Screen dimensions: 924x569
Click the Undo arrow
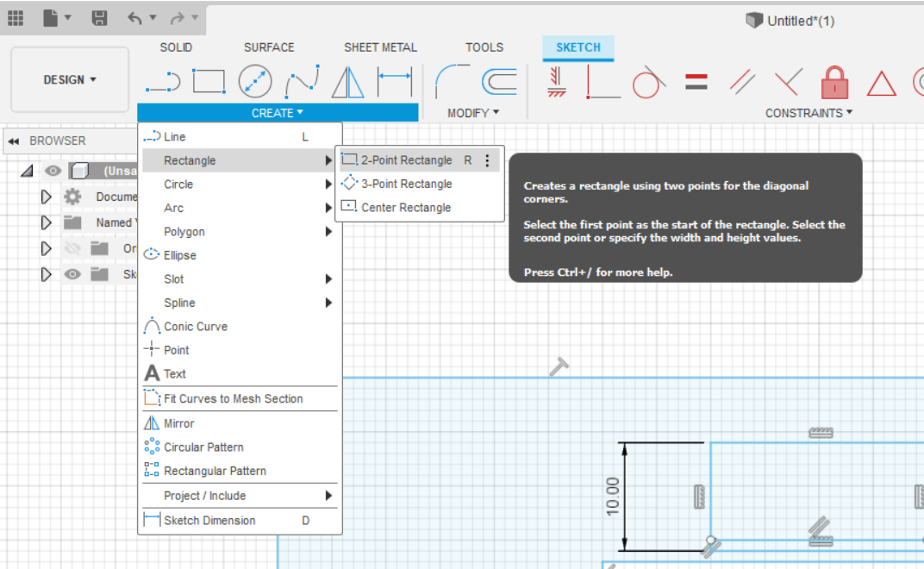coord(134,18)
